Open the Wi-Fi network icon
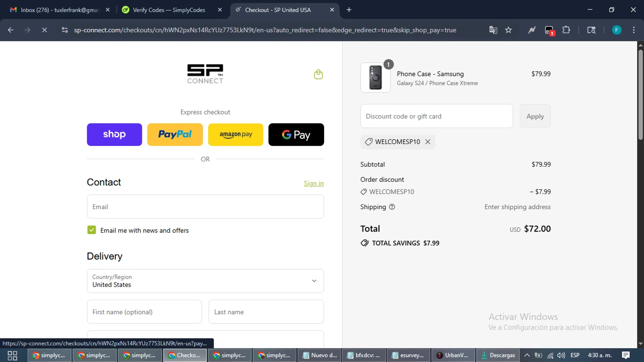Image resolution: width=644 pixels, height=362 pixels. pyautogui.click(x=550, y=355)
